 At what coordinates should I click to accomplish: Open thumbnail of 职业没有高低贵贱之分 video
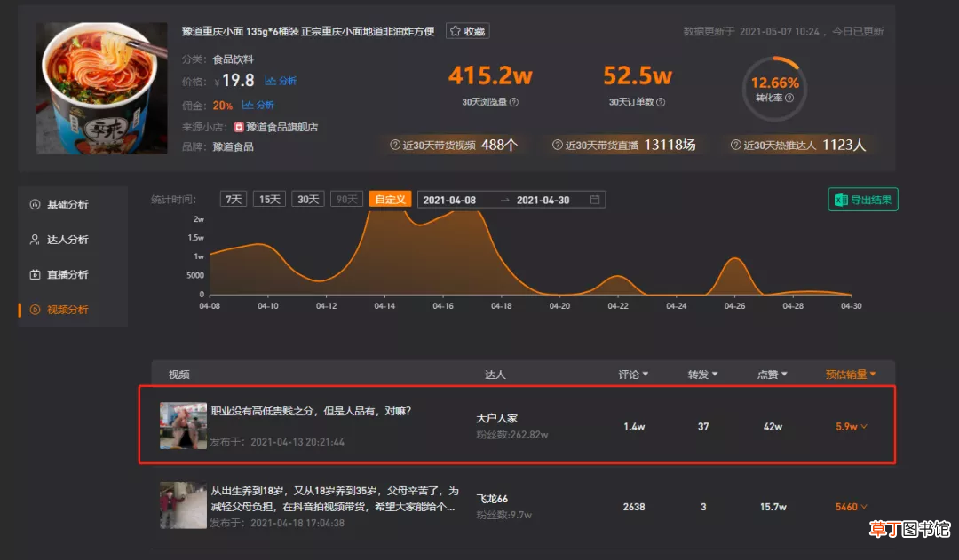(x=183, y=425)
